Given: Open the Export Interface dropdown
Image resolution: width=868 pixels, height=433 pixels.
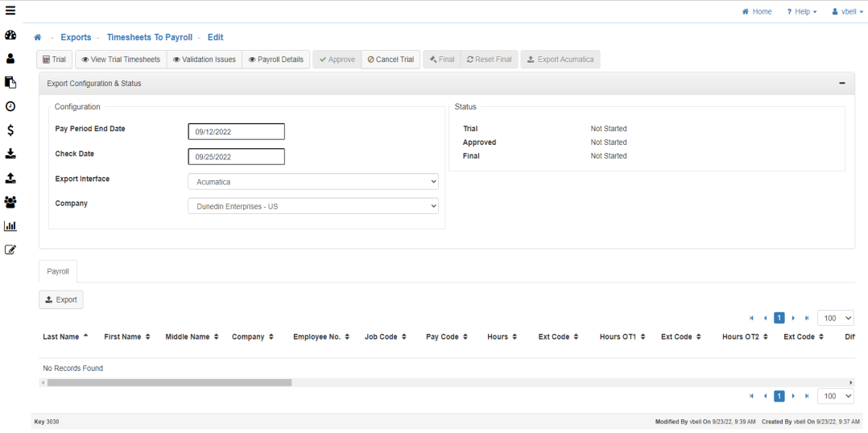Looking at the screenshot, I should [312, 182].
